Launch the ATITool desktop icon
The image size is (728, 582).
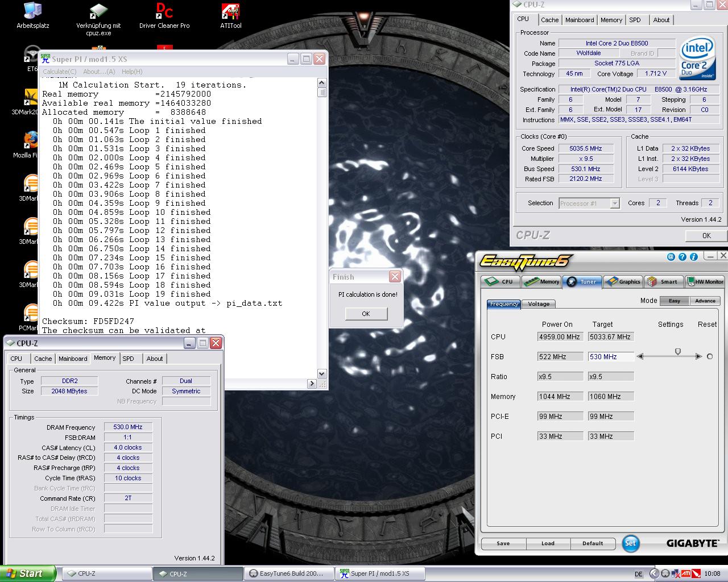[x=230, y=15]
